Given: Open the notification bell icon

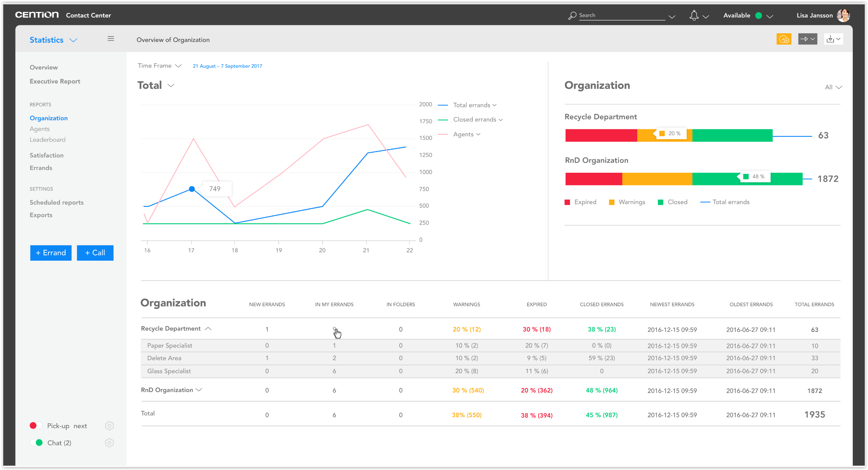Looking at the screenshot, I should tap(694, 16).
